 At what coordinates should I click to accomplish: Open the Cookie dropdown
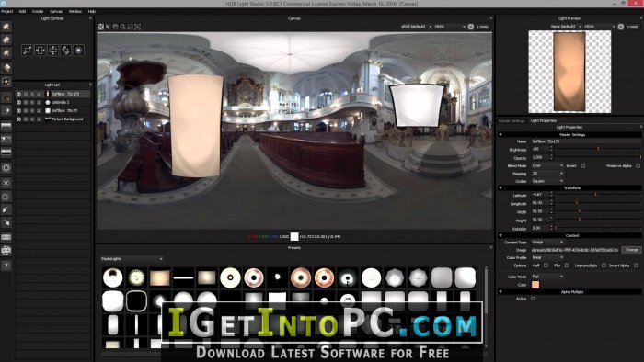tap(547, 181)
